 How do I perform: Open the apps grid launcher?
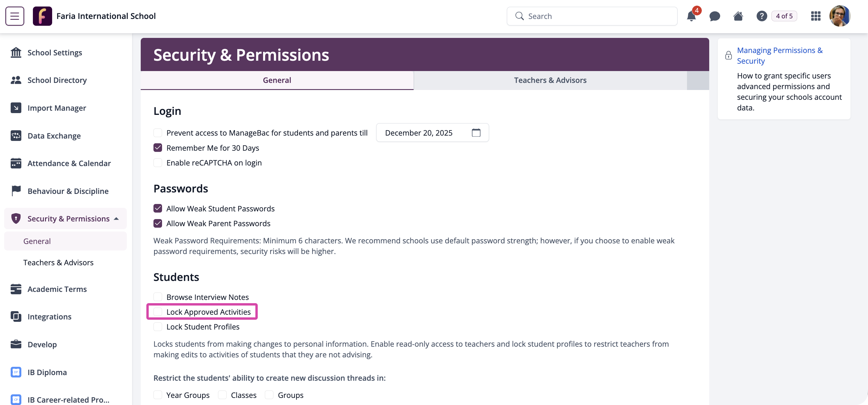point(816,16)
